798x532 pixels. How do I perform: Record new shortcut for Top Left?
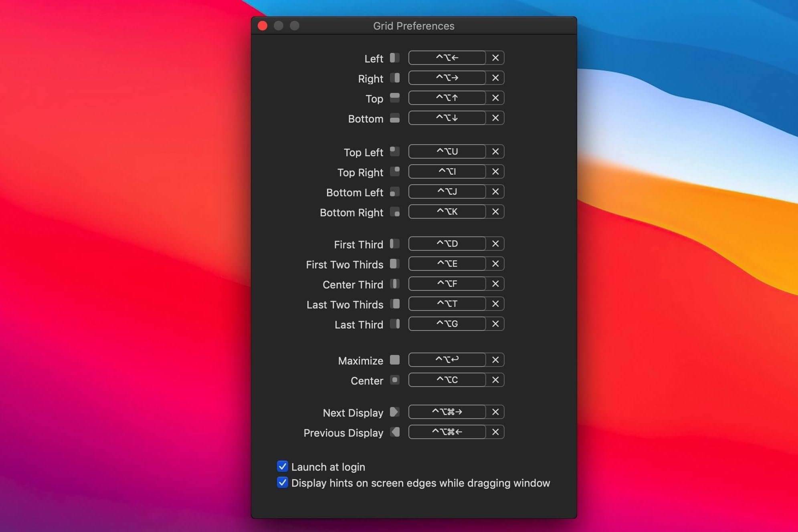click(x=447, y=152)
